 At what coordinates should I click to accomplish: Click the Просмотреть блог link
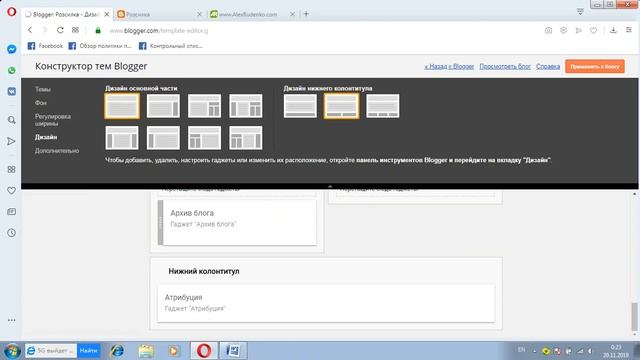coord(505,66)
